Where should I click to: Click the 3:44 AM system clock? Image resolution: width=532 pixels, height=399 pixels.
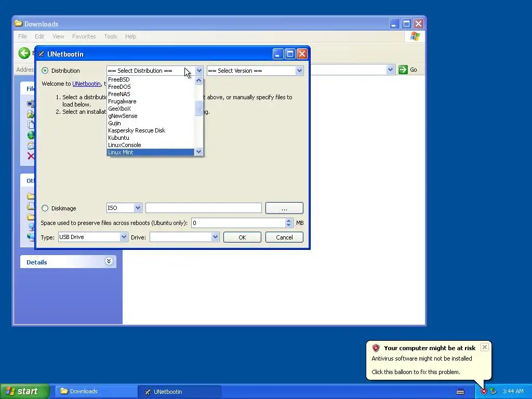[x=513, y=392]
